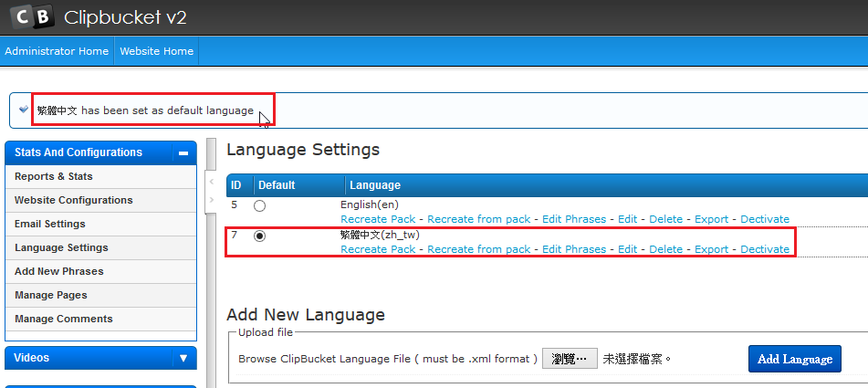Click Recreate from pack for 繁體中文
868x388 pixels.
tap(479, 249)
